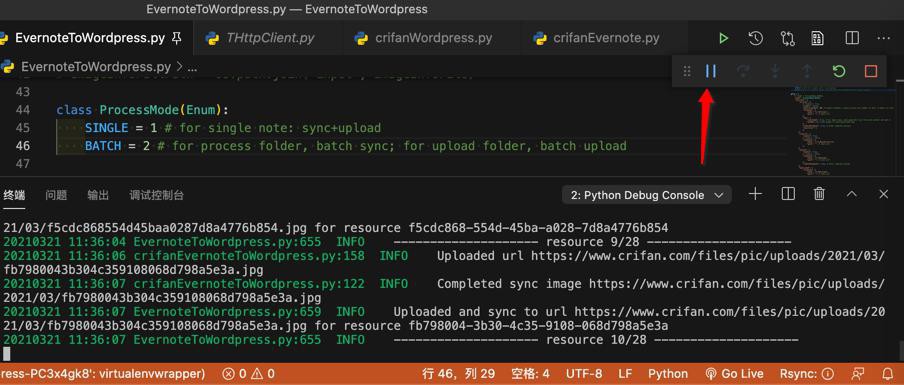This screenshot has height=385, width=904.
Task: Open the 调试控制台 panel tab
Action: [156, 195]
